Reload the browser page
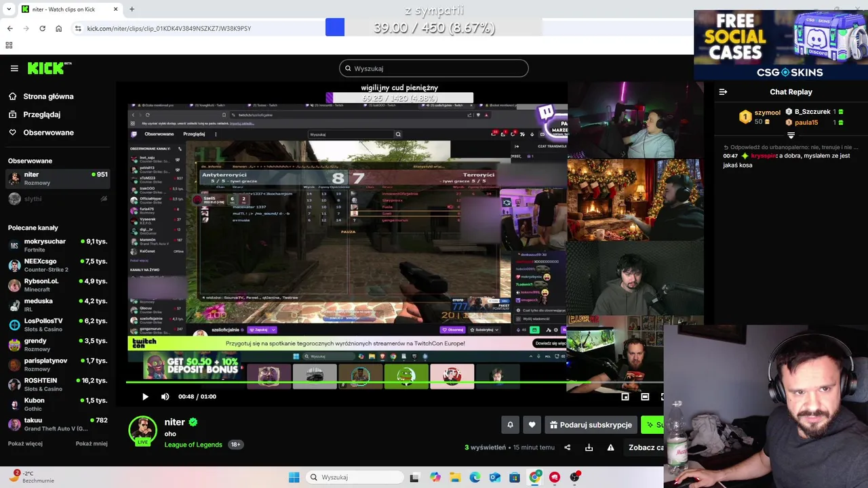This screenshot has width=868, height=488. coord(42,28)
